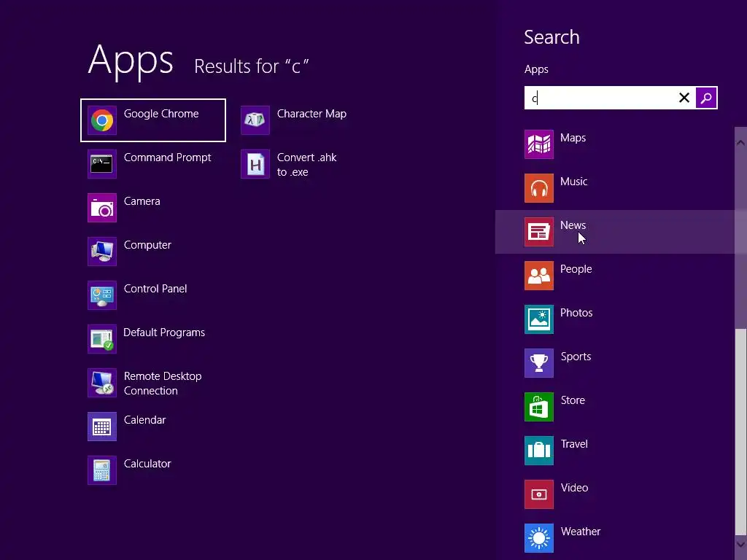Click scrollbar up arrow in search pane
Viewport: 747px width, 560px height.
(741, 142)
